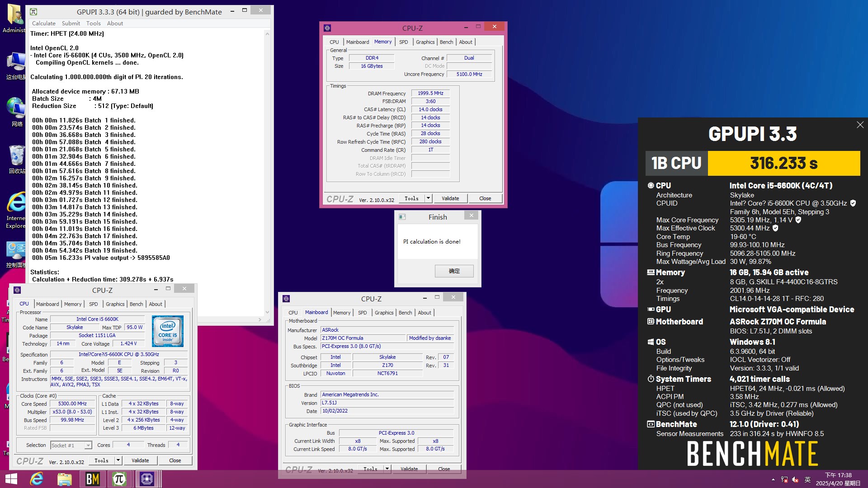The image size is (868, 488).
Task: Confirm the Finish dialog with 确定
Action: pyautogui.click(x=454, y=271)
